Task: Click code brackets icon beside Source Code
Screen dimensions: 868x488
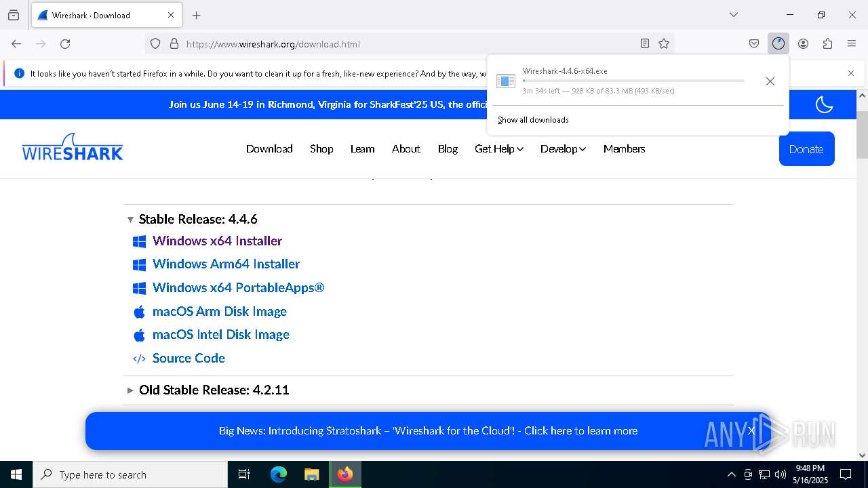Action: click(139, 359)
